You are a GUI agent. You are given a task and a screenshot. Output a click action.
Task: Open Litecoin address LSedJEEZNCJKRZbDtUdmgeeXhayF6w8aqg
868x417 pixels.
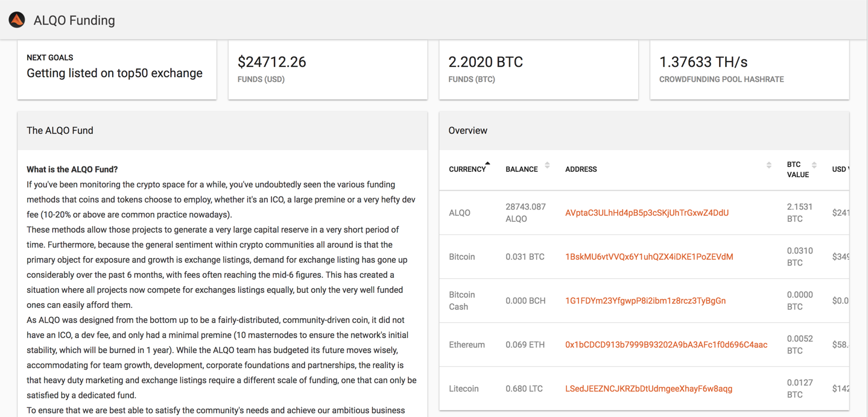(x=648, y=389)
